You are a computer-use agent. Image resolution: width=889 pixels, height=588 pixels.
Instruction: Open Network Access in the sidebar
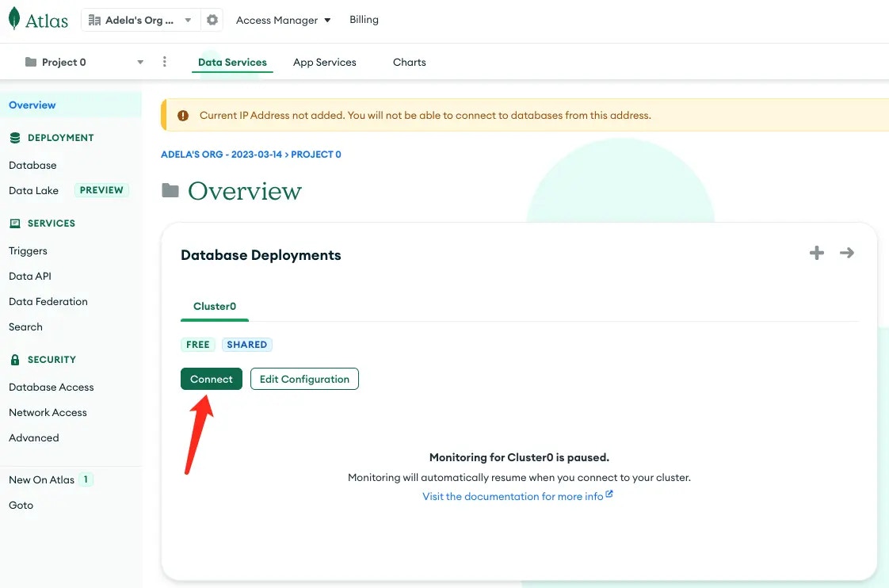tap(48, 412)
